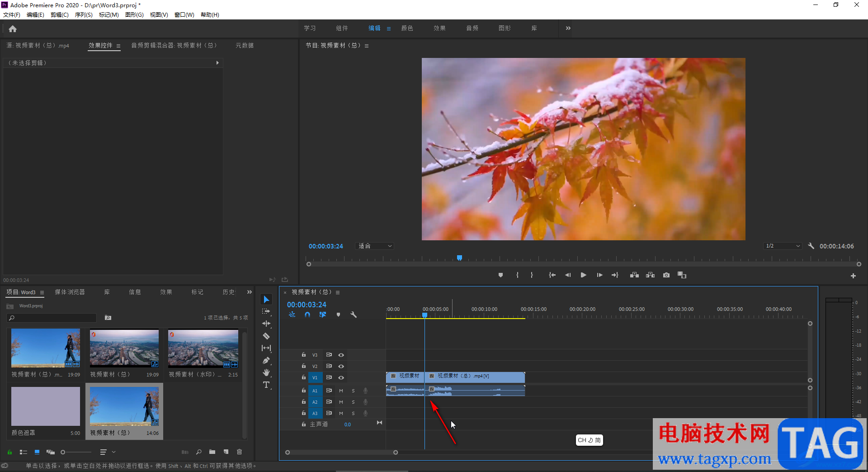Screen dimensions: 868x472
Task: Mute audio track A1
Action: [x=341, y=391]
